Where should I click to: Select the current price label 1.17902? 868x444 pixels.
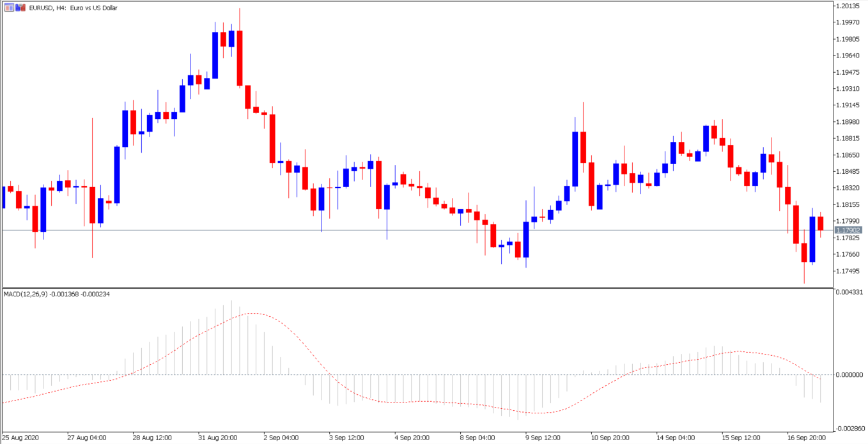(x=849, y=230)
